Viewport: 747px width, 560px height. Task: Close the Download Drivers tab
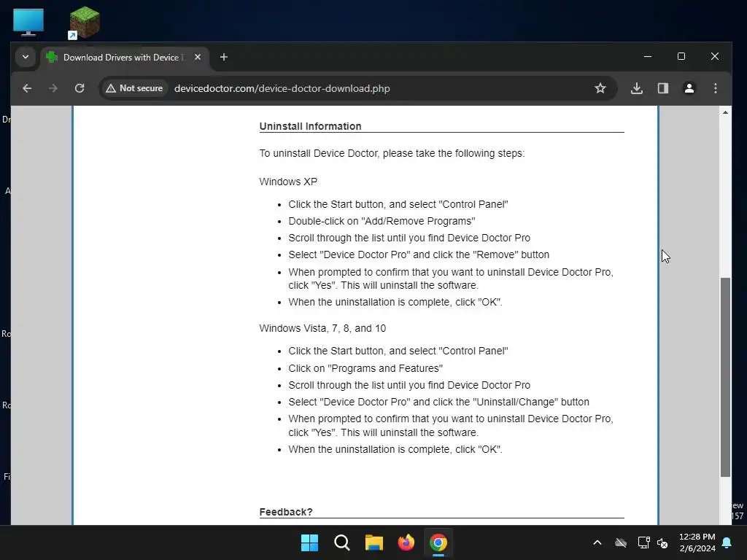198,57
